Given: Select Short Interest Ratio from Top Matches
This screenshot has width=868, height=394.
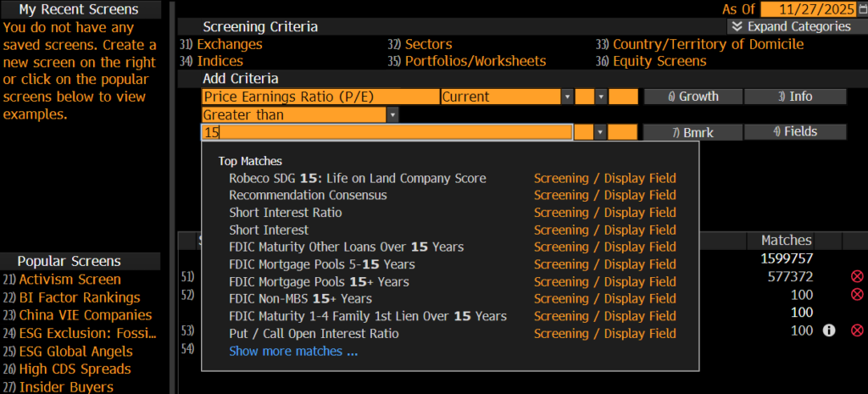Looking at the screenshot, I should pos(285,213).
